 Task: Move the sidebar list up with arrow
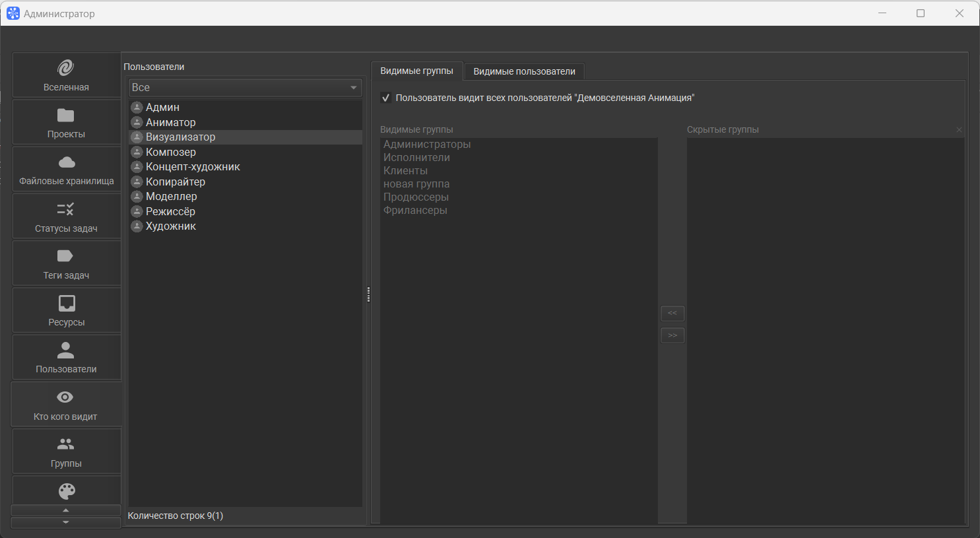tap(66, 510)
